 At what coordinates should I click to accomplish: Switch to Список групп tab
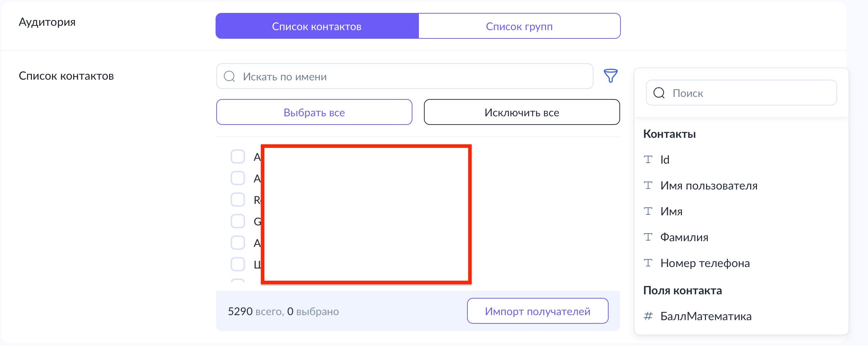coord(519,26)
